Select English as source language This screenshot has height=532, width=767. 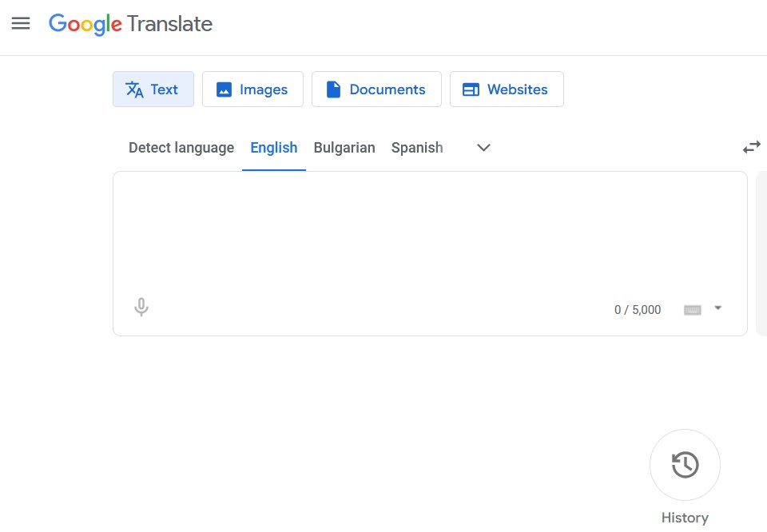click(x=274, y=148)
